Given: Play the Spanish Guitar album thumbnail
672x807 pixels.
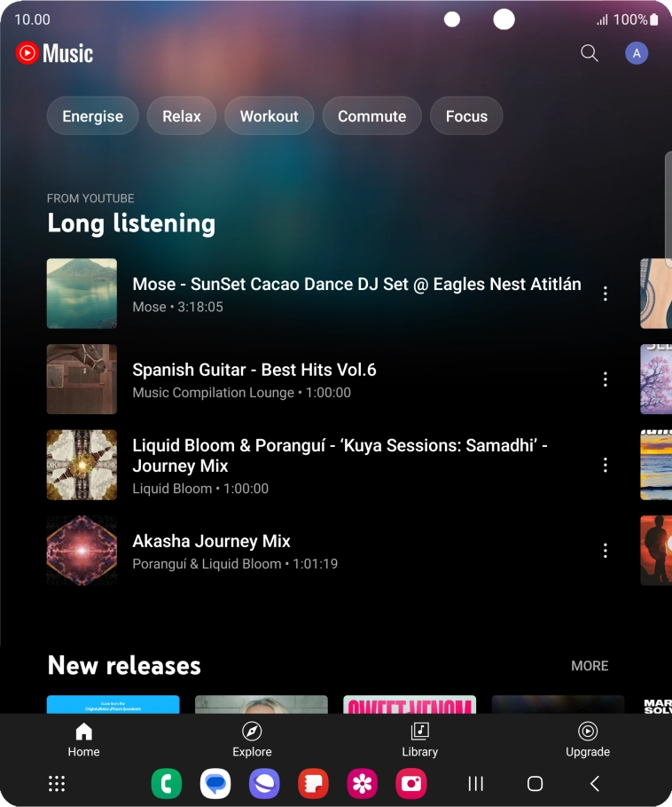Looking at the screenshot, I should 82,380.
